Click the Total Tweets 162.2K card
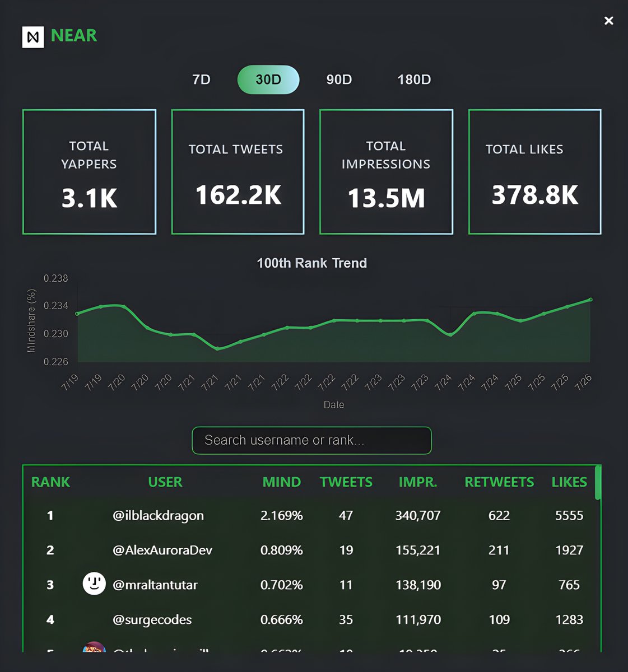628x672 pixels. click(x=238, y=172)
